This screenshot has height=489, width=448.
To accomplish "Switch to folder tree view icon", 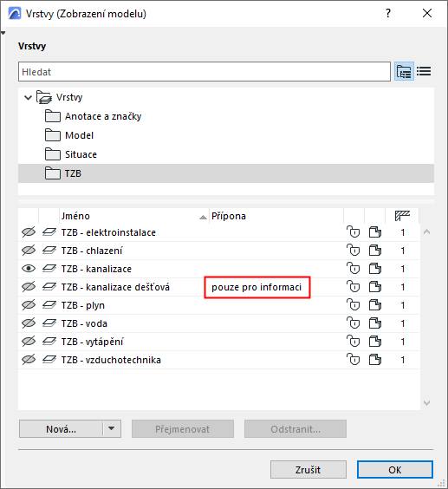I will 404,71.
